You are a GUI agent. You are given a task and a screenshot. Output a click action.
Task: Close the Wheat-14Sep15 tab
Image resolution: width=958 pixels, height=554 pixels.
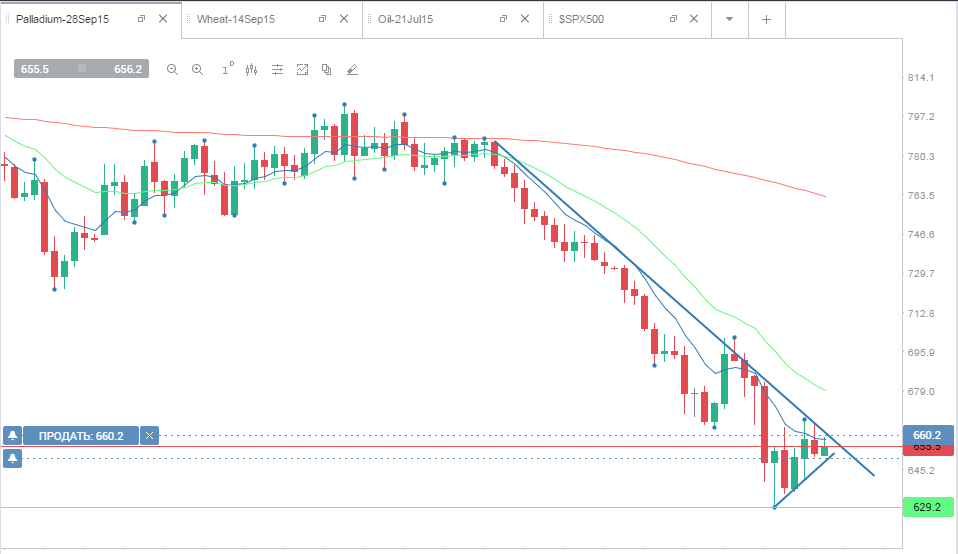[x=344, y=19]
